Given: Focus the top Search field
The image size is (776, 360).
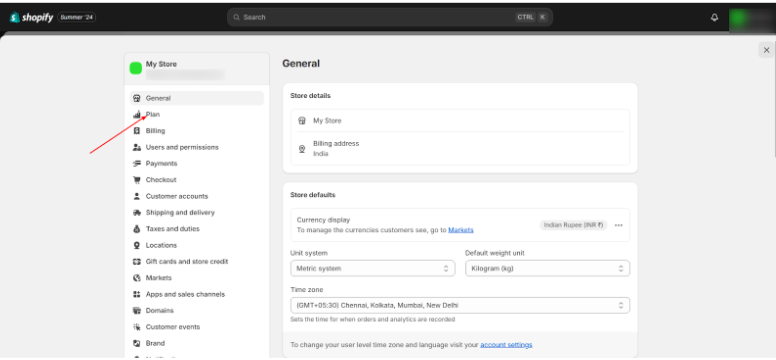Looking at the screenshot, I should 389,17.
